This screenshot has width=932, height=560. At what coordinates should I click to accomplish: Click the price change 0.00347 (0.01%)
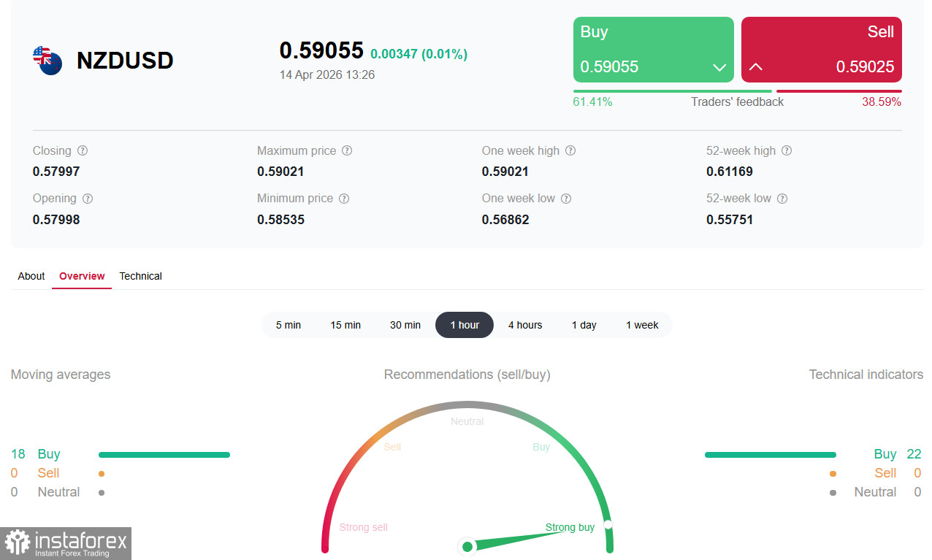point(419,54)
